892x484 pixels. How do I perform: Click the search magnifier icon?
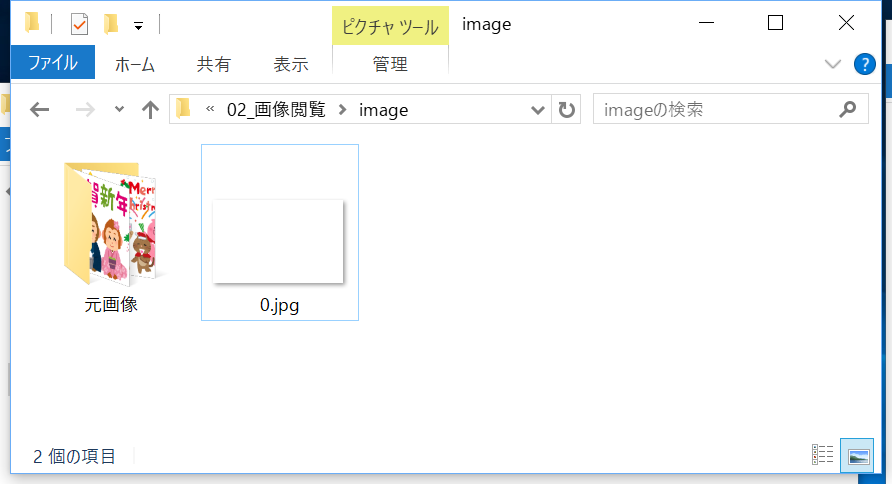847,110
